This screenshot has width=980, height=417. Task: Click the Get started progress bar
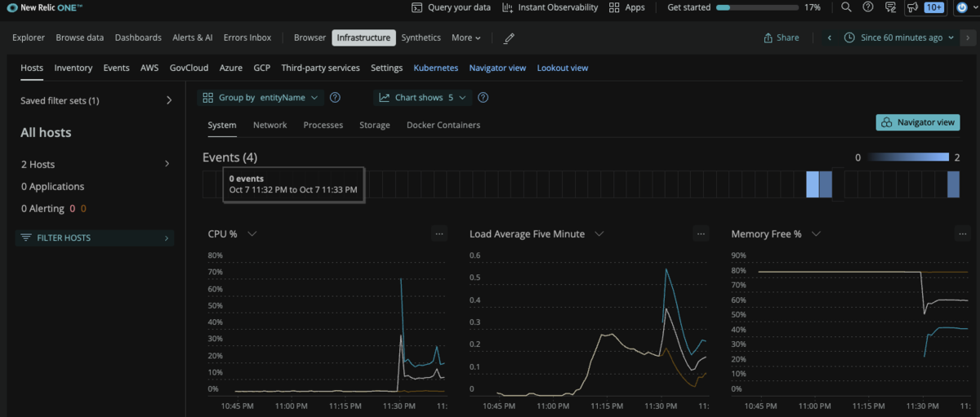757,7
